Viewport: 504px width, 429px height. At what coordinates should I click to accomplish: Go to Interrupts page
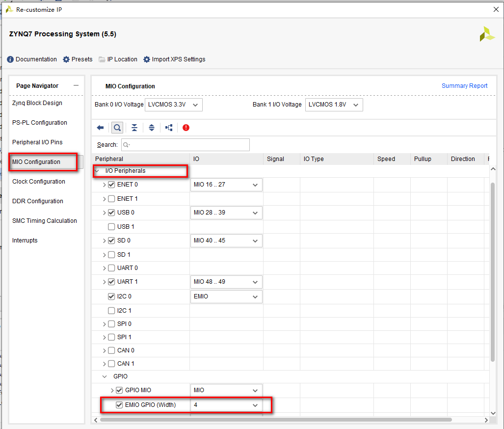(x=25, y=240)
